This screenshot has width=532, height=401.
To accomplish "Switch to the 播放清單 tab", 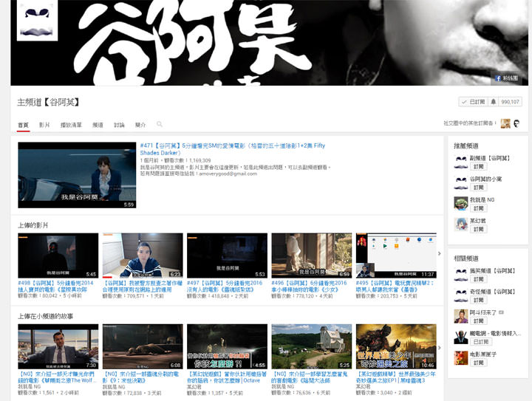I will point(71,125).
